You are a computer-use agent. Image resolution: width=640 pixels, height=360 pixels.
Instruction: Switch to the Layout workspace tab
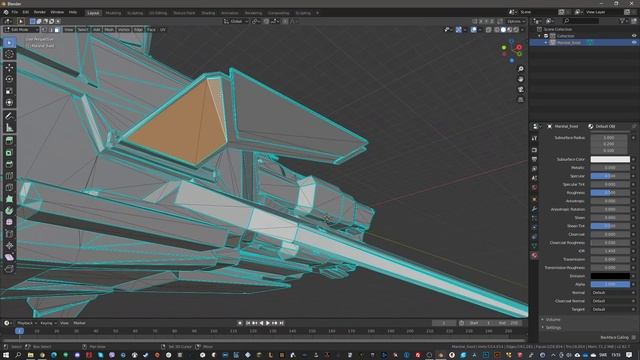[93, 13]
